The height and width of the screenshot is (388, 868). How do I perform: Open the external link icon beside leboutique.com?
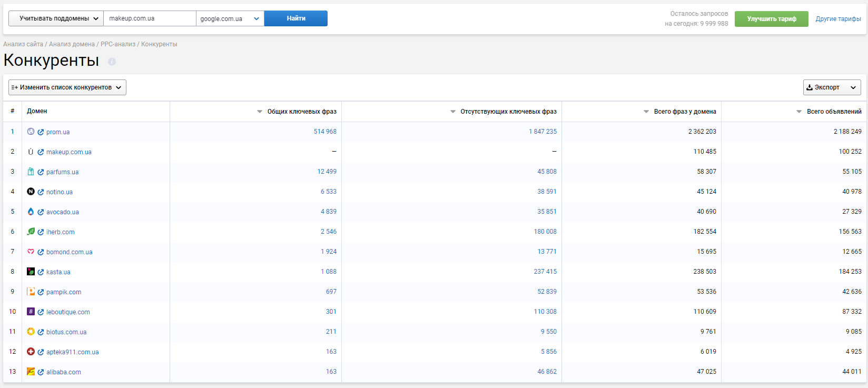pos(41,312)
